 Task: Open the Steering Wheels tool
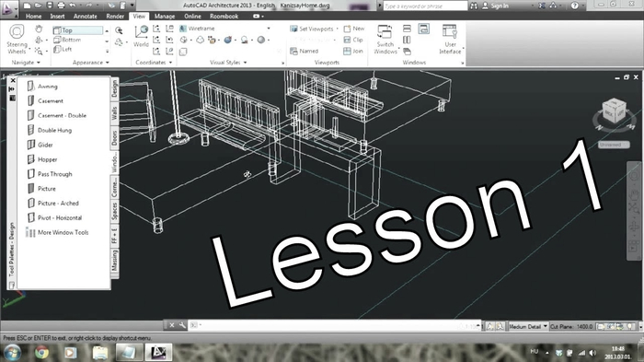click(17, 39)
